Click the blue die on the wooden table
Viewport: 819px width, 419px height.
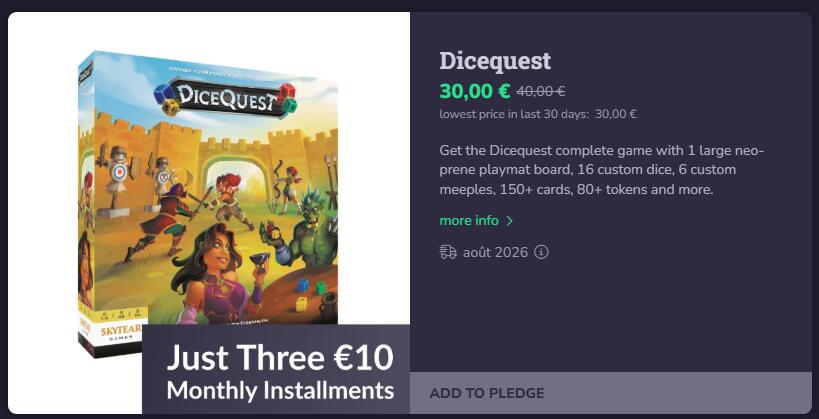[x=303, y=285]
